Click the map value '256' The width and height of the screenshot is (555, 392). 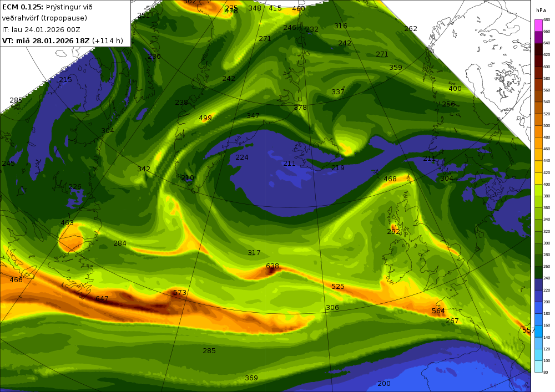click(448, 104)
